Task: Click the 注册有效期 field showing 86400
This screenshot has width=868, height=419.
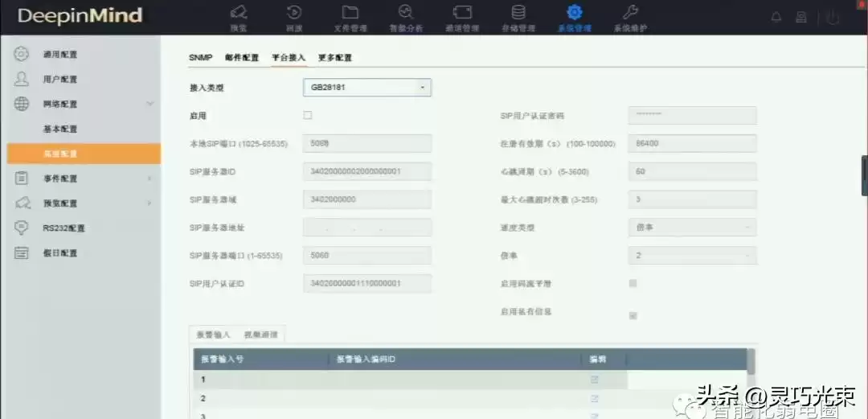Action: tap(693, 143)
